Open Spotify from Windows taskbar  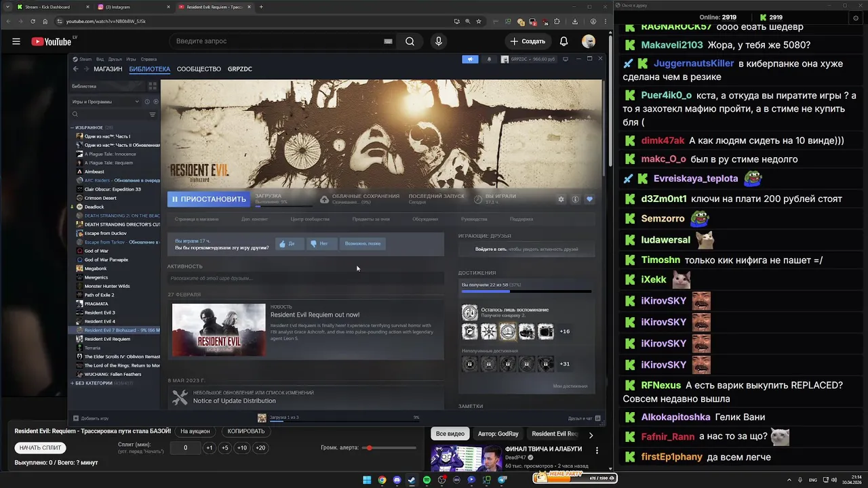(x=427, y=480)
